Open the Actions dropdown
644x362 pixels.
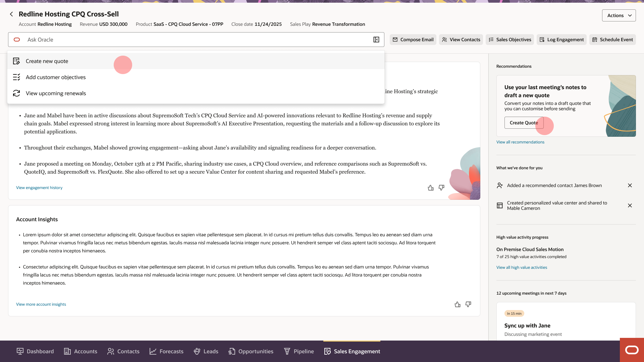[x=619, y=15]
